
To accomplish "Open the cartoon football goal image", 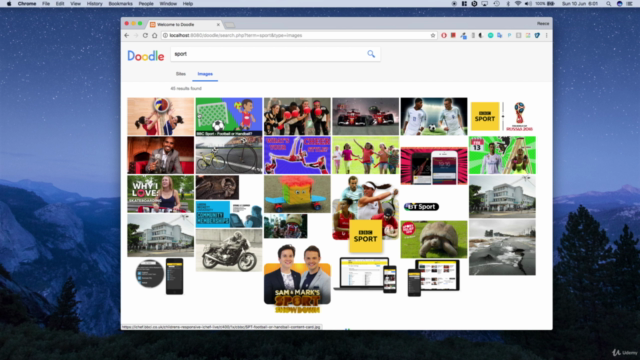I will [x=229, y=116].
